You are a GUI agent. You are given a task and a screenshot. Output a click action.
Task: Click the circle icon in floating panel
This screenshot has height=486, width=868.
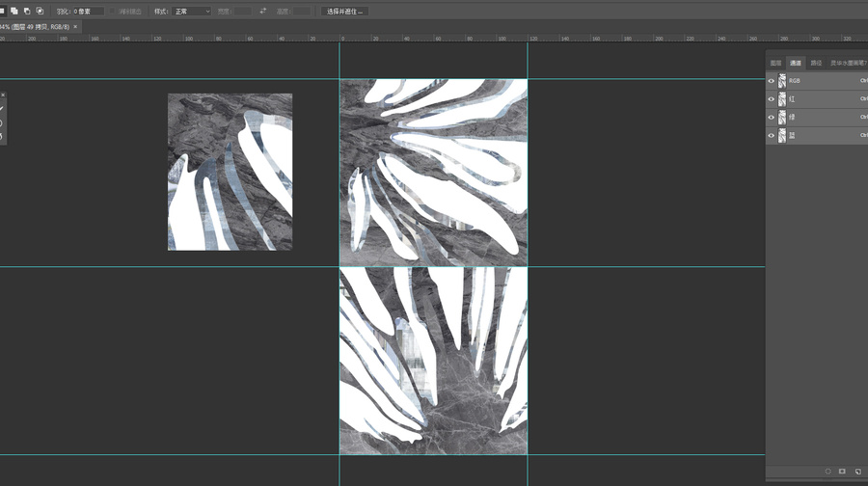[x=2, y=122]
